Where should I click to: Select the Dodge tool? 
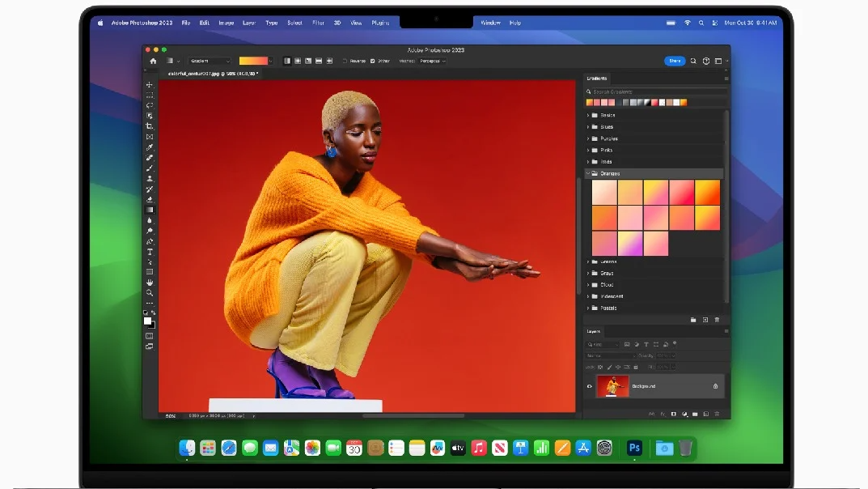150,231
